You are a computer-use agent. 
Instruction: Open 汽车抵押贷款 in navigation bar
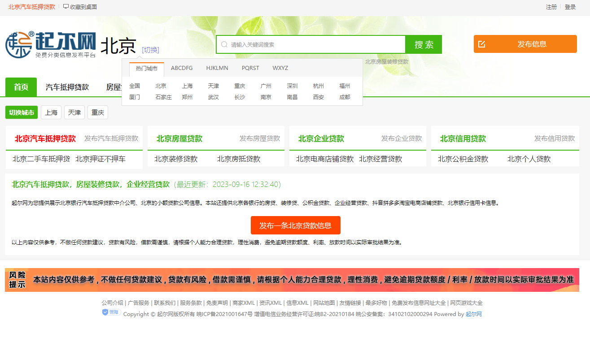tap(67, 87)
